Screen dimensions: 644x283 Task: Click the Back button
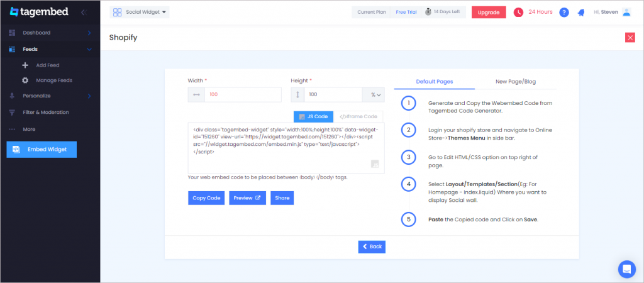(372, 247)
